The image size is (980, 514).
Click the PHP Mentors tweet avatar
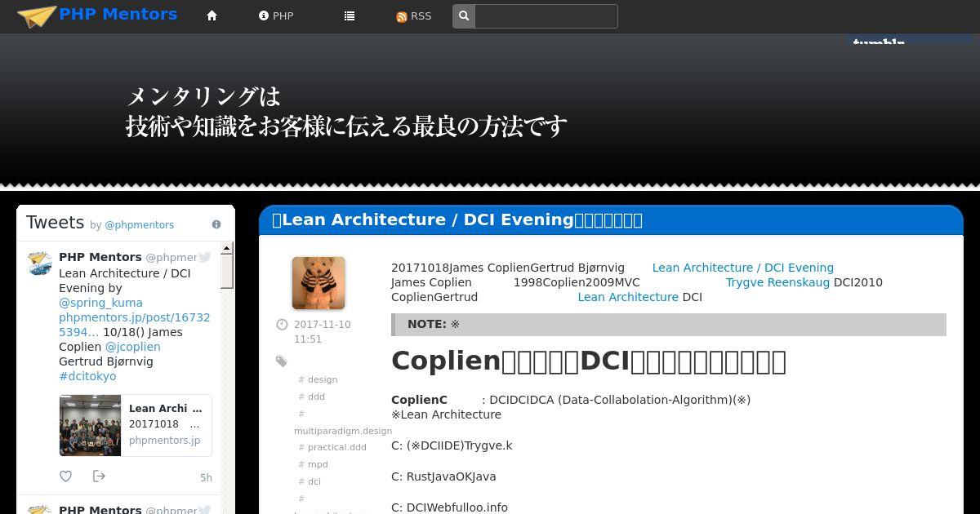tap(39, 263)
